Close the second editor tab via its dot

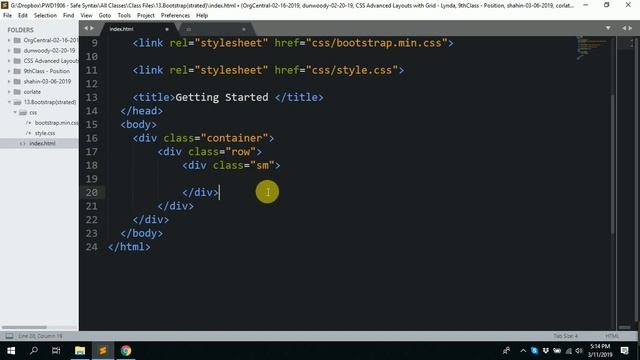(244, 29)
